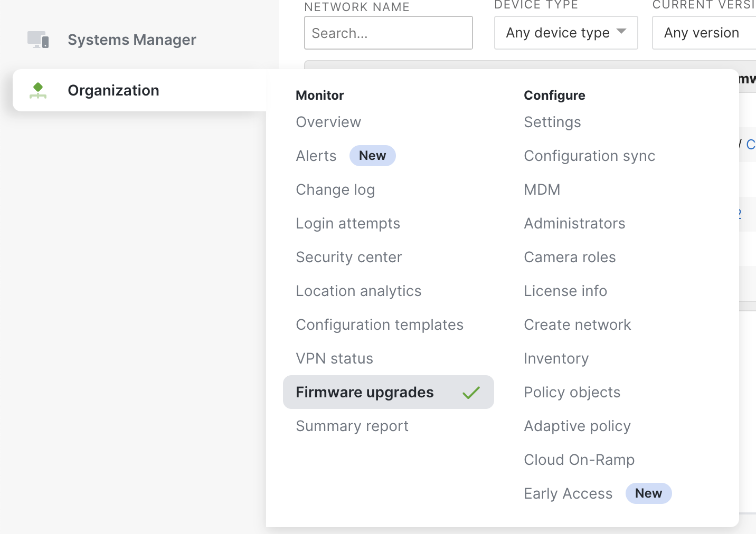Select the green Organization network icon
Screen dimensions: 756x534
click(x=37, y=90)
